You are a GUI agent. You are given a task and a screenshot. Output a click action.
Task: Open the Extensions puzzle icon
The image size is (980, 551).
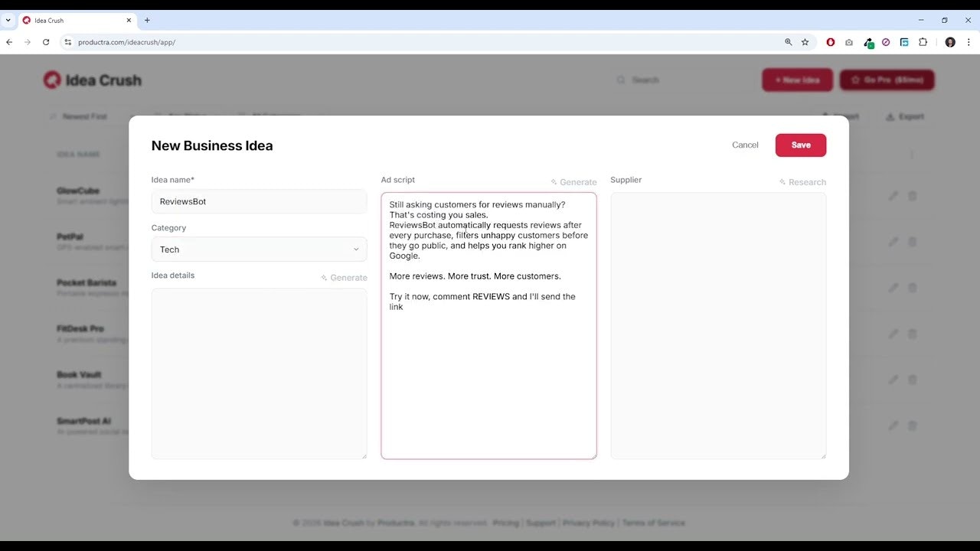pos(923,42)
